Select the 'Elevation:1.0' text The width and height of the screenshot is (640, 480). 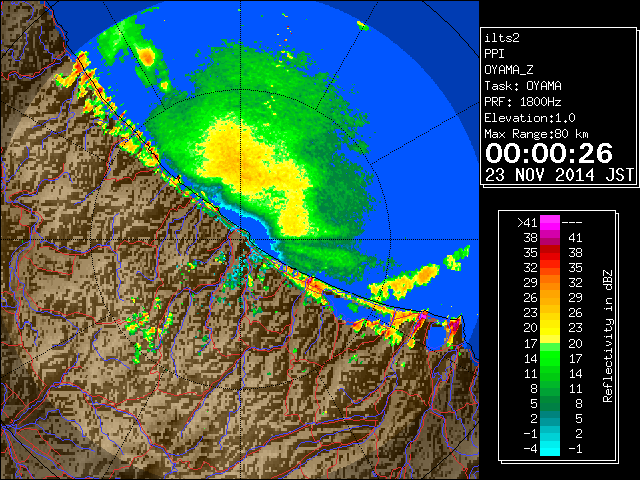(530, 118)
